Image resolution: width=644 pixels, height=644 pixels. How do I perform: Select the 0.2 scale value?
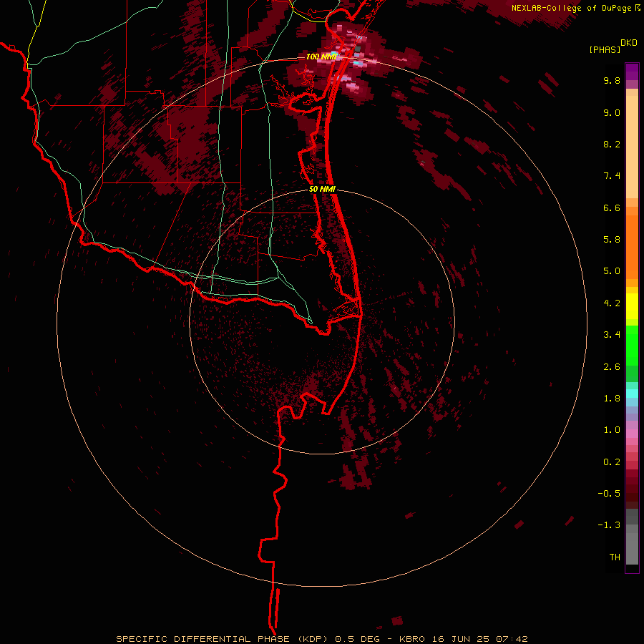(612, 462)
